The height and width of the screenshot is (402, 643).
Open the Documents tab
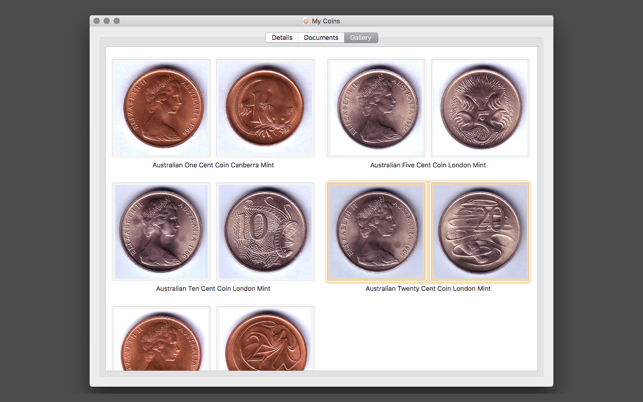(321, 38)
